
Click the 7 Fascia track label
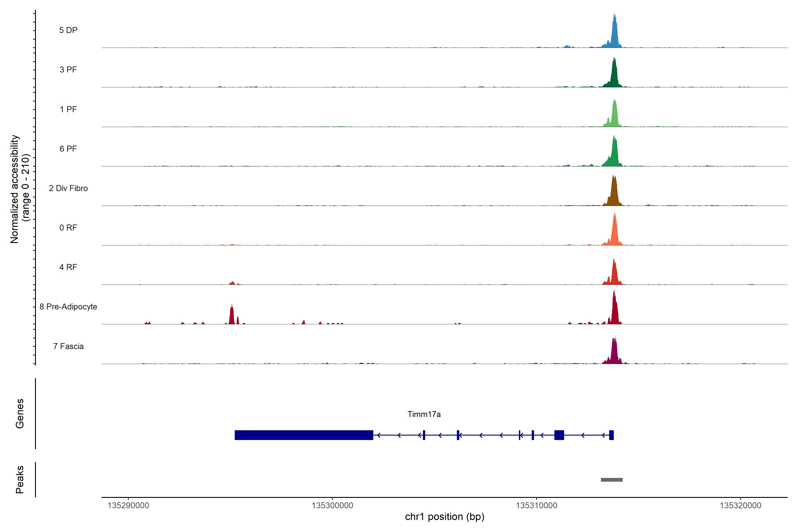(x=68, y=346)
